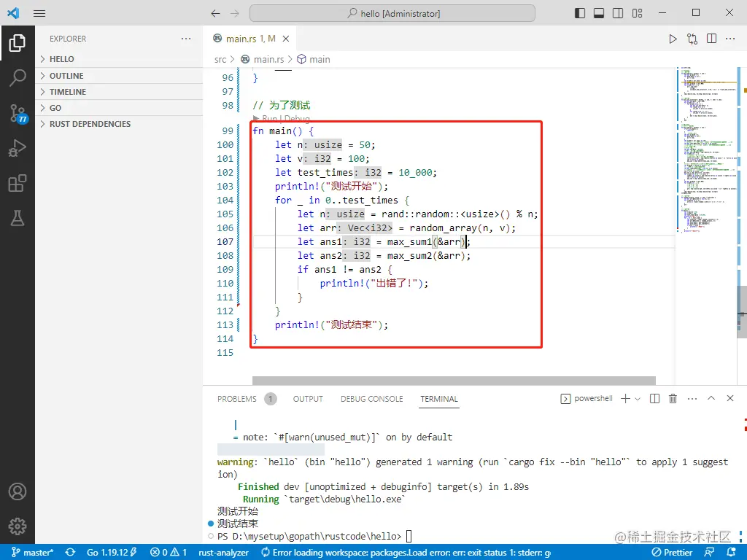Open changes compare icon in editor toolbar

pyautogui.click(x=692, y=39)
